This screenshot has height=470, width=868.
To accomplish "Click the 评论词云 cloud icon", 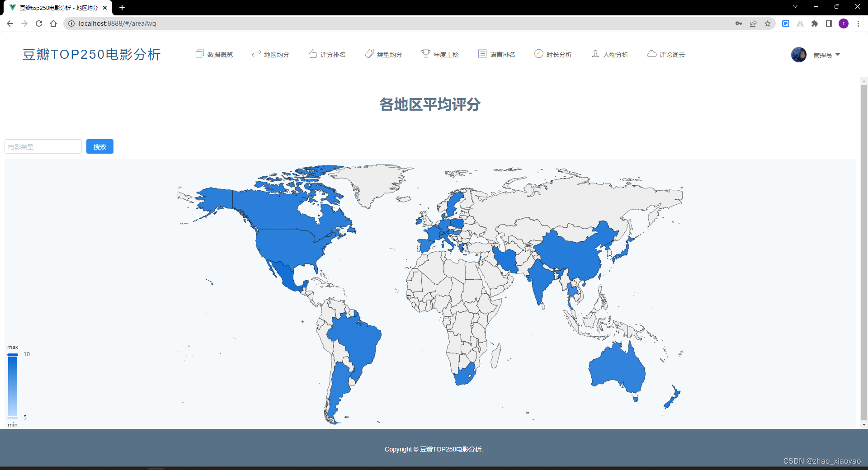I will click(651, 54).
